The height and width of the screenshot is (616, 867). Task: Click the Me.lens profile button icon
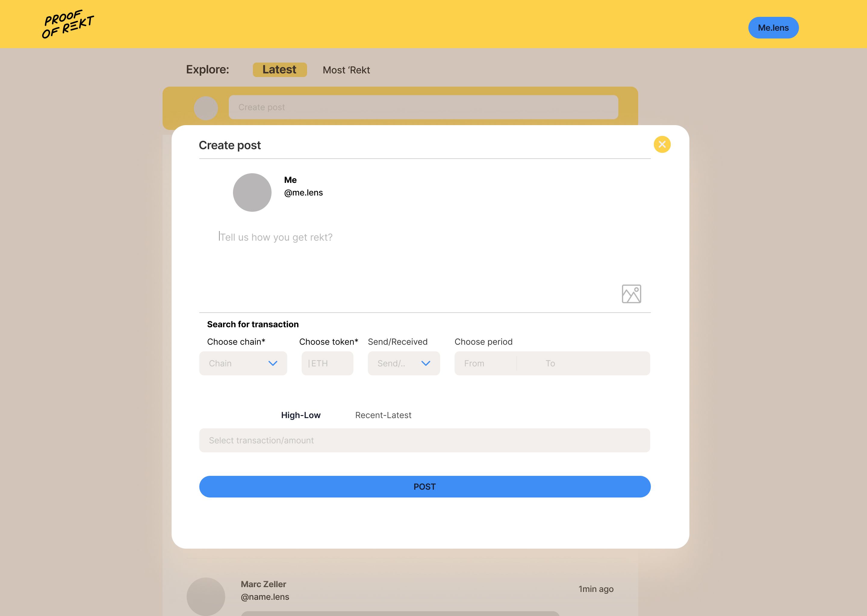click(x=774, y=27)
